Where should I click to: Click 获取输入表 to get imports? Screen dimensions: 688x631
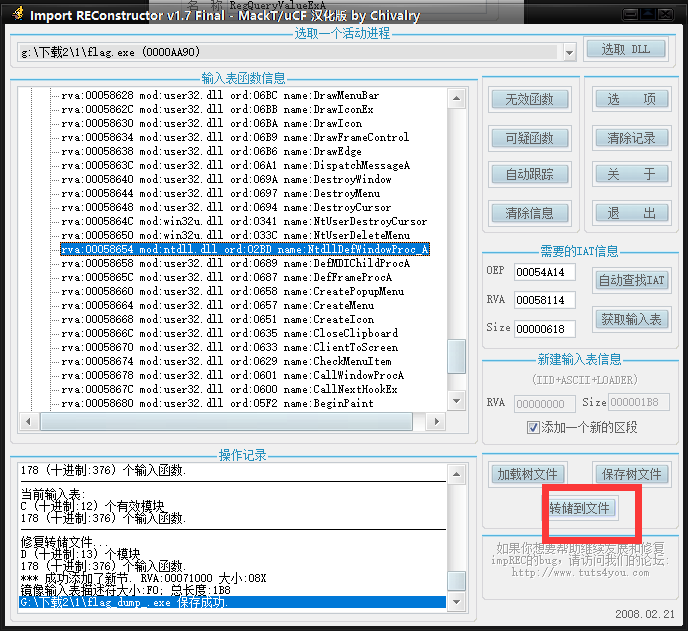click(x=631, y=319)
